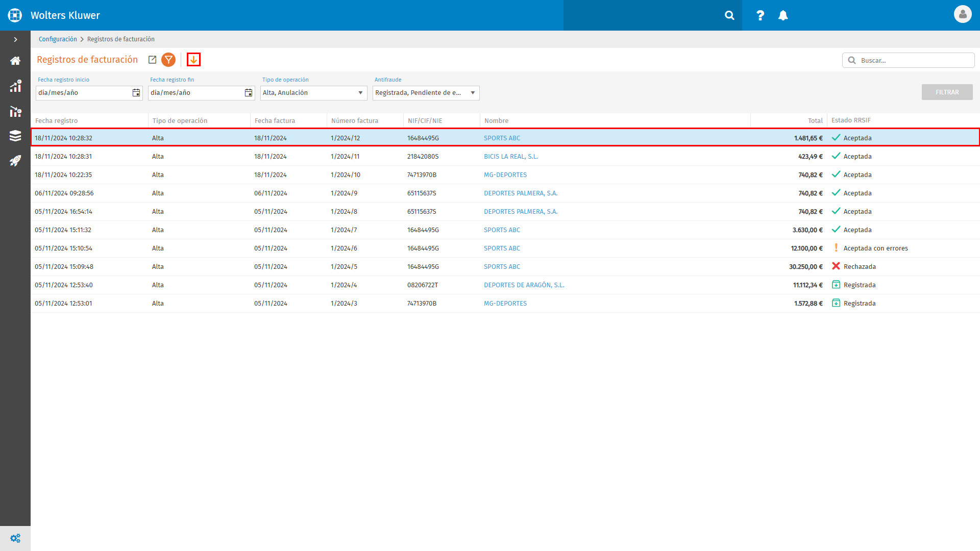The height and width of the screenshot is (551, 980).
Task: Open the help question mark icon
Action: [760, 15]
